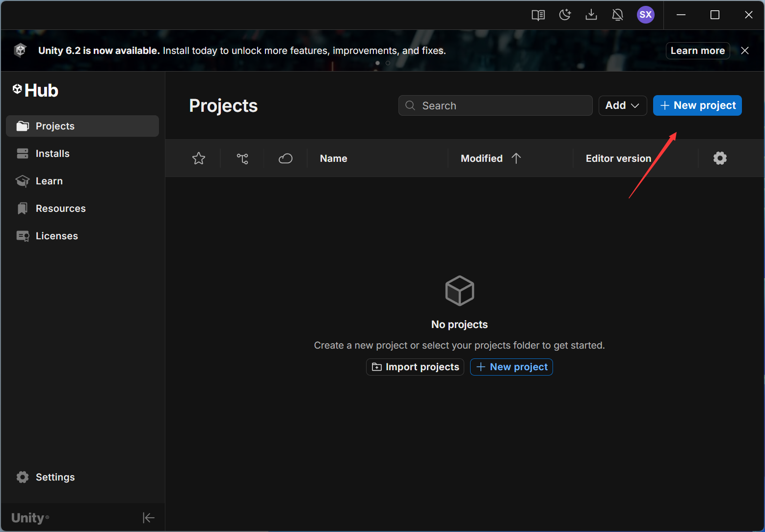
Task: Toggle the dark mode moon icon
Action: pos(565,15)
